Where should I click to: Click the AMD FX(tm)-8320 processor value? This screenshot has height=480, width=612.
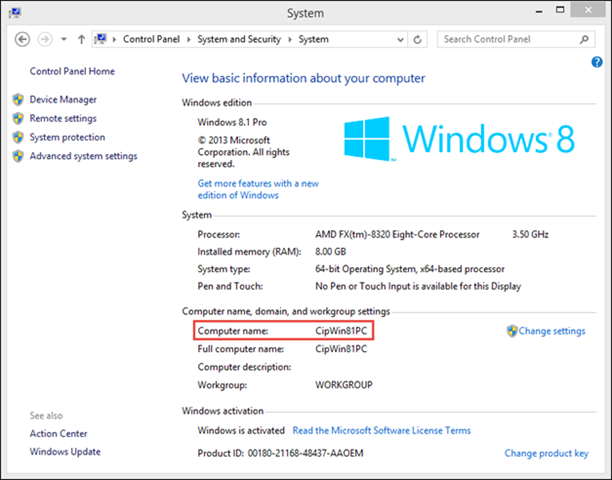click(x=397, y=235)
